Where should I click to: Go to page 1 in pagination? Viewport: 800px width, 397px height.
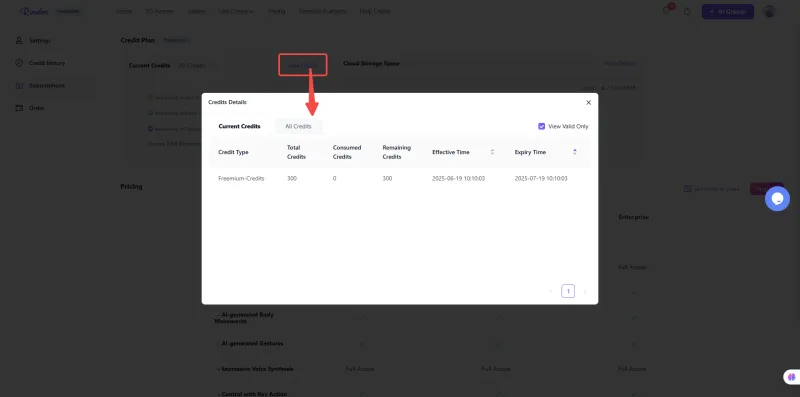pyautogui.click(x=568, y=291)
